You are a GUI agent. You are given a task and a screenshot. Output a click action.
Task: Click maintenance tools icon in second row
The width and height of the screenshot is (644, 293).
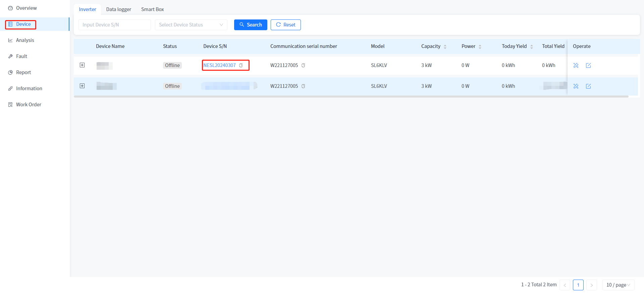tap(576, 86)
